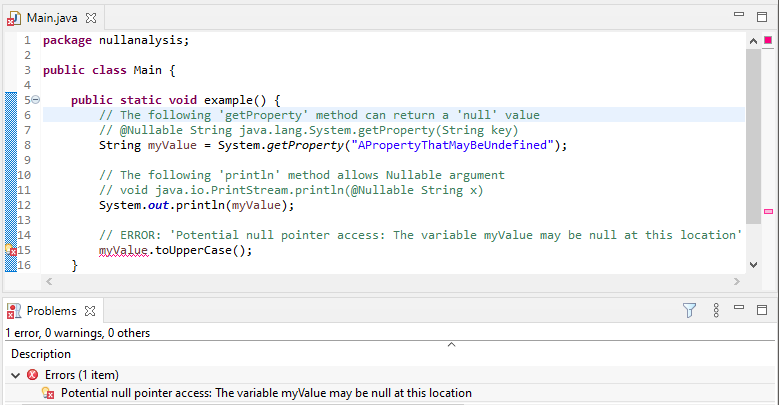The height and width of the screenshot is (405, 779).
Task: Open the Problems view menu
Action: (716, 311)
